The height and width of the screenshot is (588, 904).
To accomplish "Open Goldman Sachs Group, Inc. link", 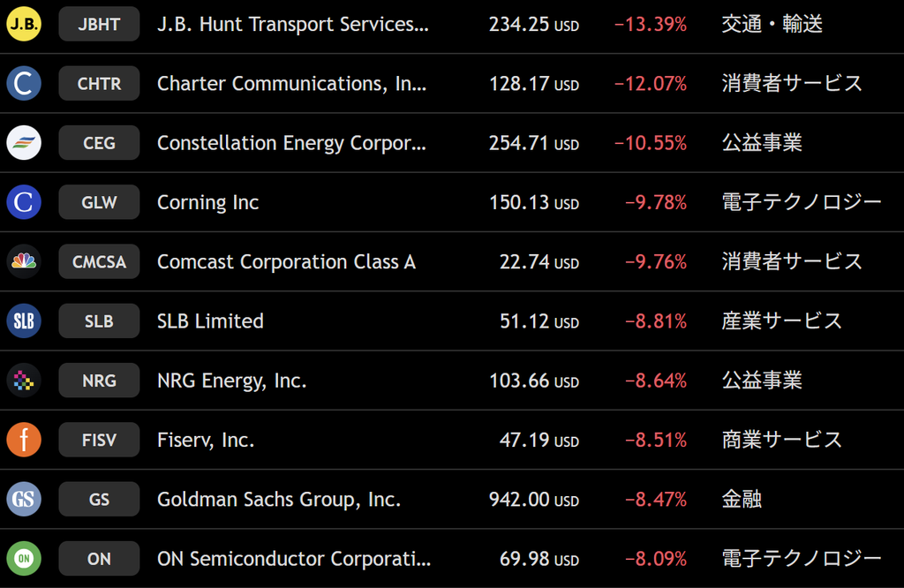I will [279, 499].
